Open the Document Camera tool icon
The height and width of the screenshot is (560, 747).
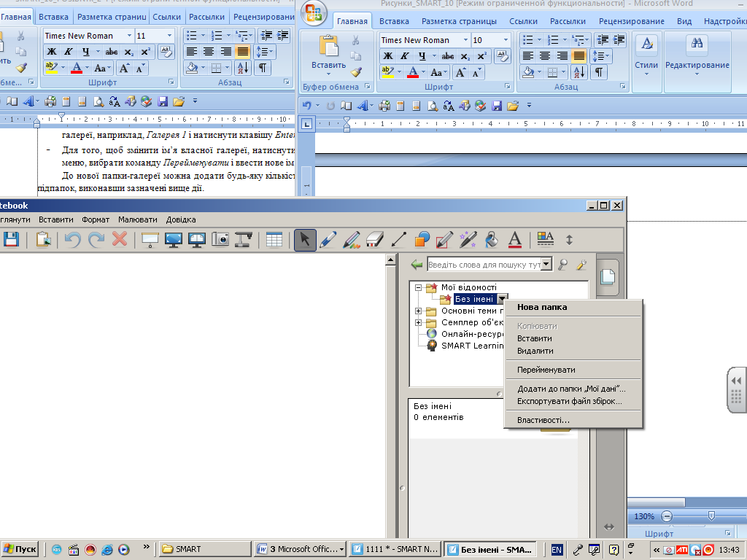click(244, 239)
